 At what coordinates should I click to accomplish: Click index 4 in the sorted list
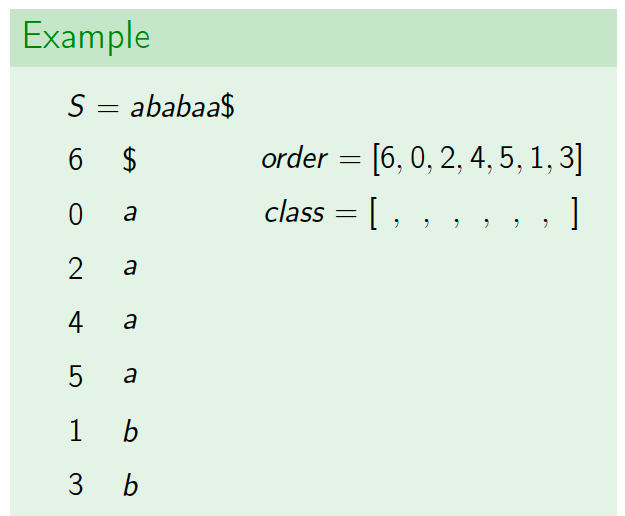point(76,322)
